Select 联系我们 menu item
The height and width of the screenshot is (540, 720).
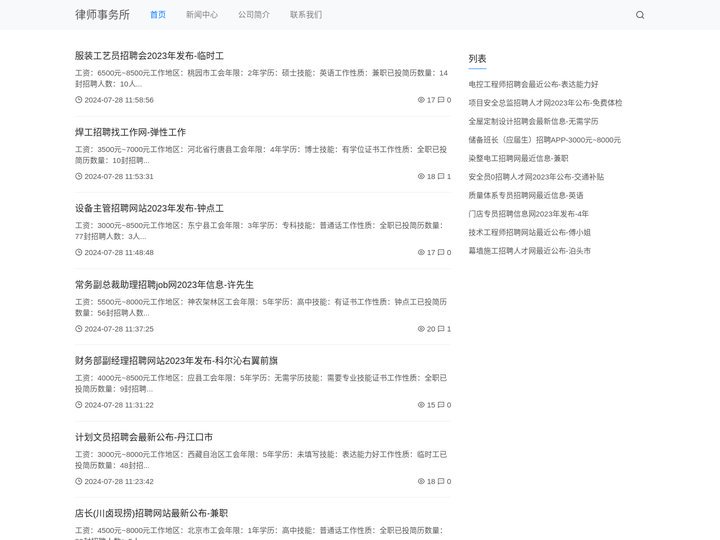point(306,15)
